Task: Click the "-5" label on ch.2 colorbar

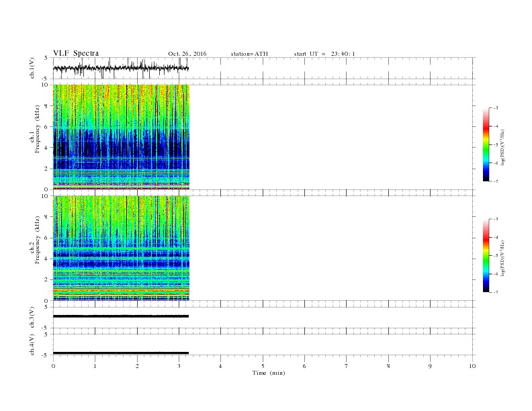Action: tap(496, 256)
